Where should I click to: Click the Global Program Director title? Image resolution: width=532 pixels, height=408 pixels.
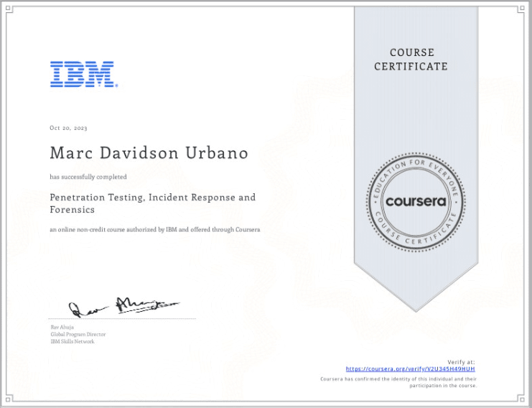[x=78, y=334]
